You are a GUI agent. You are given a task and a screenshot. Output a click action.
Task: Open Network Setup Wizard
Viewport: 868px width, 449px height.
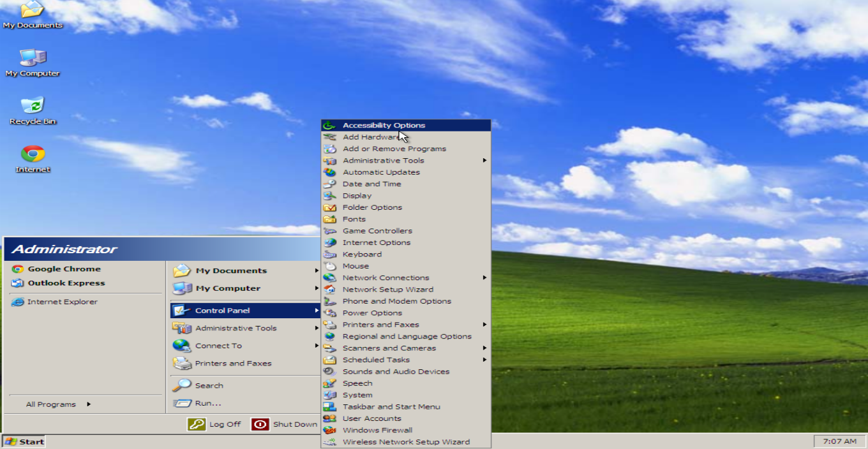point(406,290)
